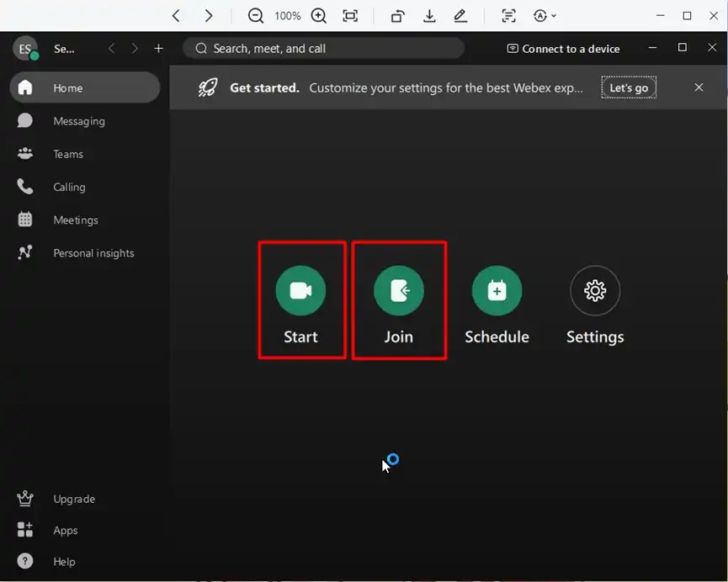View the Meetings section
Image resolution: width=728 pixels, height=582 pixels.
tap(75, 220)
